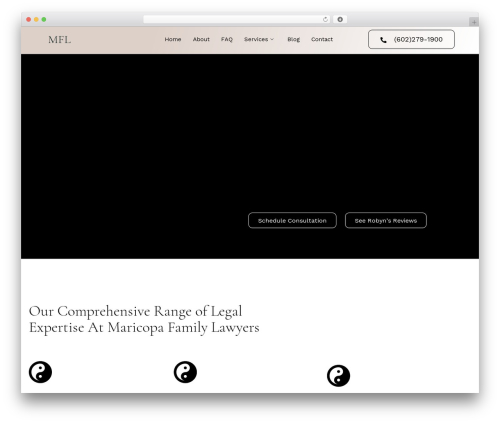Click the left yin-yang icon

[40, 372]
